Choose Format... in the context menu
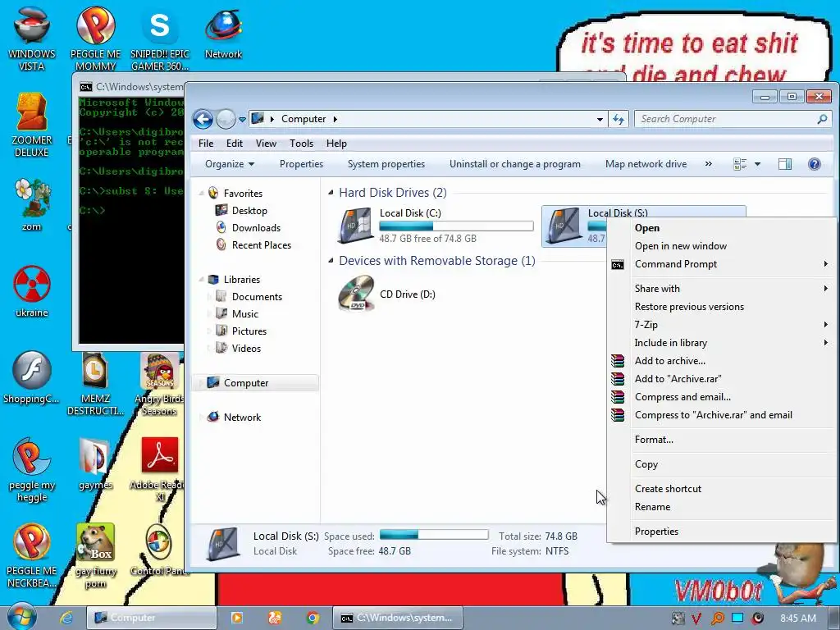 point(722,440)
